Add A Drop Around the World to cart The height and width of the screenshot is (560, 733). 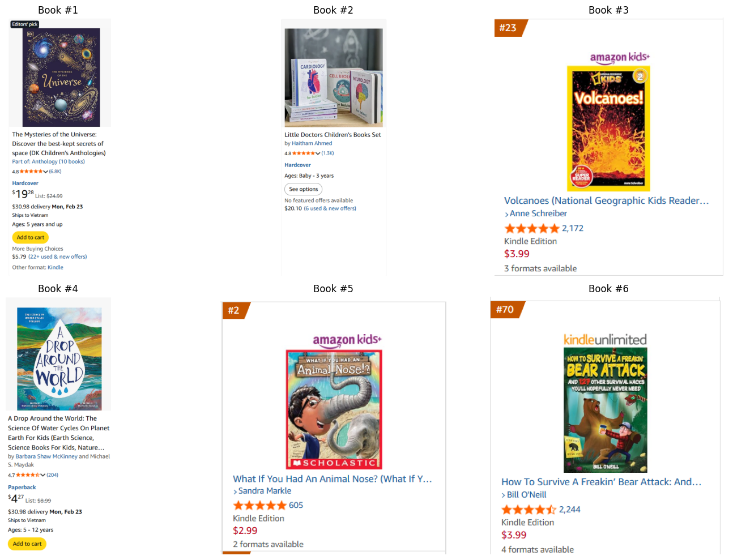click(x=27, y=544)
